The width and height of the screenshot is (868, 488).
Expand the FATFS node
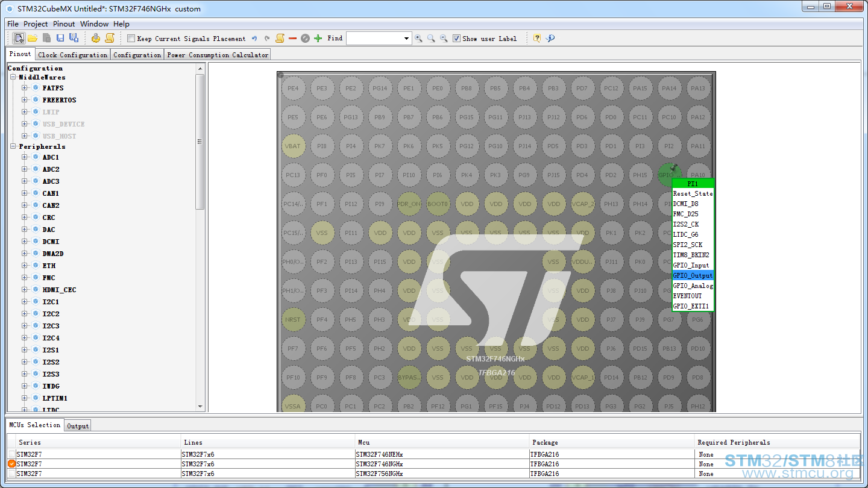[x=25, y=88]
